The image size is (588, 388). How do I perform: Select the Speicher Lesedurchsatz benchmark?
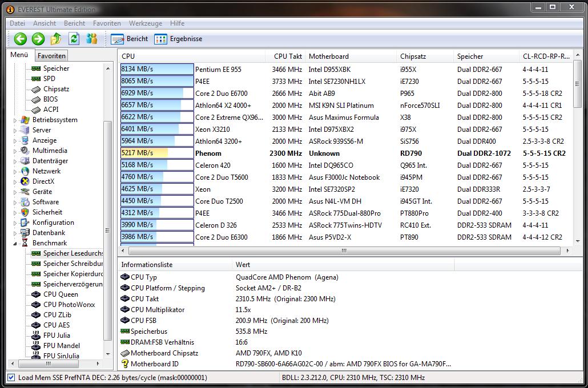[x=73, y=253]
